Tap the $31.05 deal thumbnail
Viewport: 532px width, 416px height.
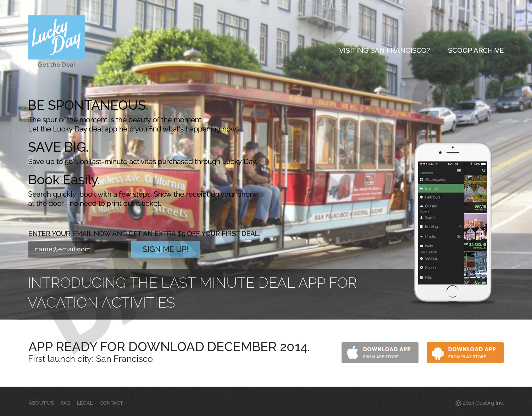476,268
